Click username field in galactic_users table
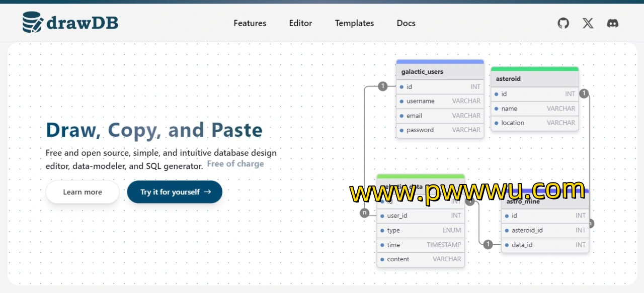 440,101
